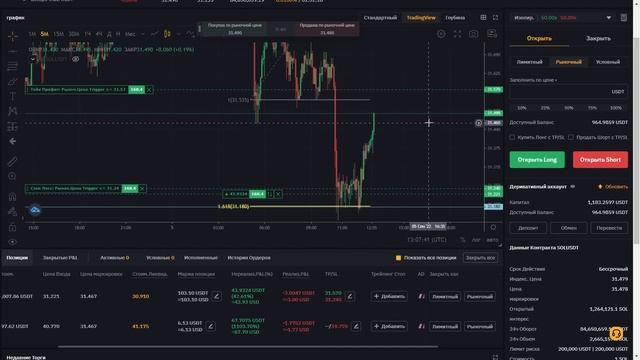Hide balance with derivatives account eye

(573, 187)
